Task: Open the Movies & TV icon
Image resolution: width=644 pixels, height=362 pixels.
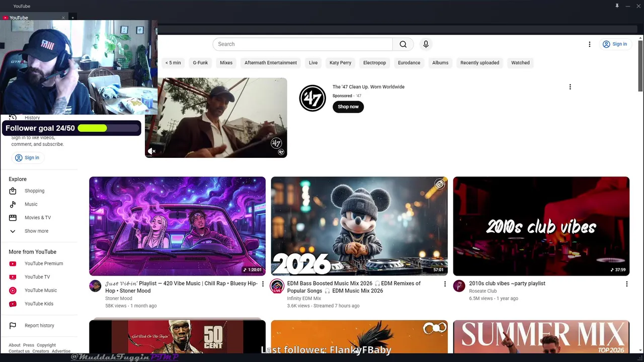Action: click(x=13, y=218)
